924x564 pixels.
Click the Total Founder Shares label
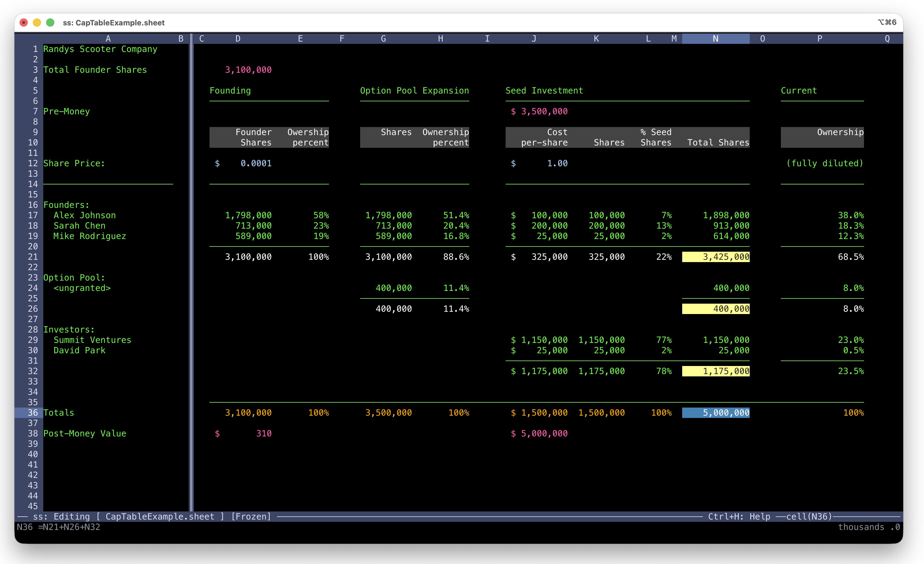pos(95,70)
